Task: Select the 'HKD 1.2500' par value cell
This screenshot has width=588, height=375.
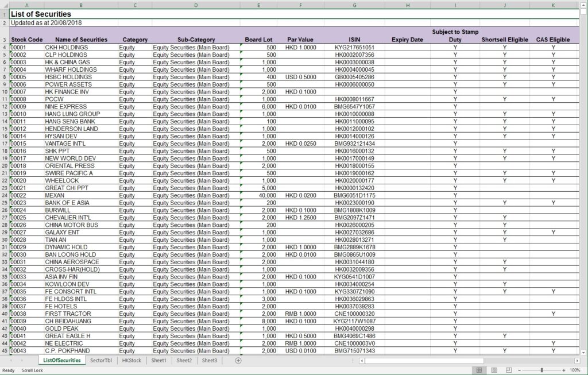Action: click(x=300, y=218)
